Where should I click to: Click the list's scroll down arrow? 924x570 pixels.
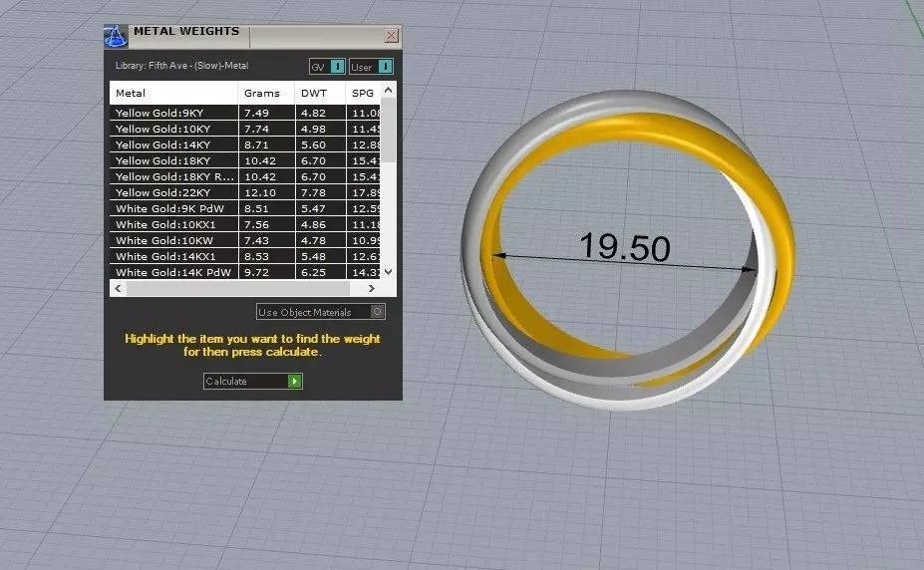pyautogui.click(x=388, y=271)
